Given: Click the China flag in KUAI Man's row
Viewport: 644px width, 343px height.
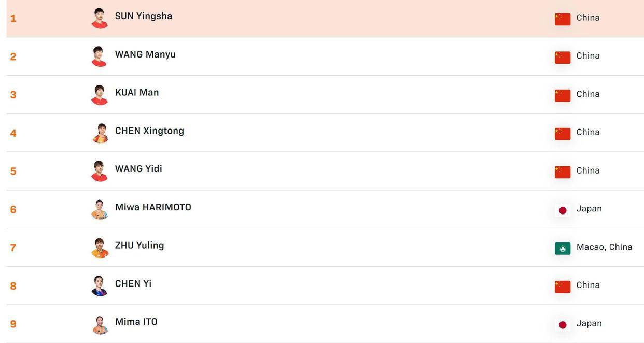Looking at the screenshot, I should (563, 95).
